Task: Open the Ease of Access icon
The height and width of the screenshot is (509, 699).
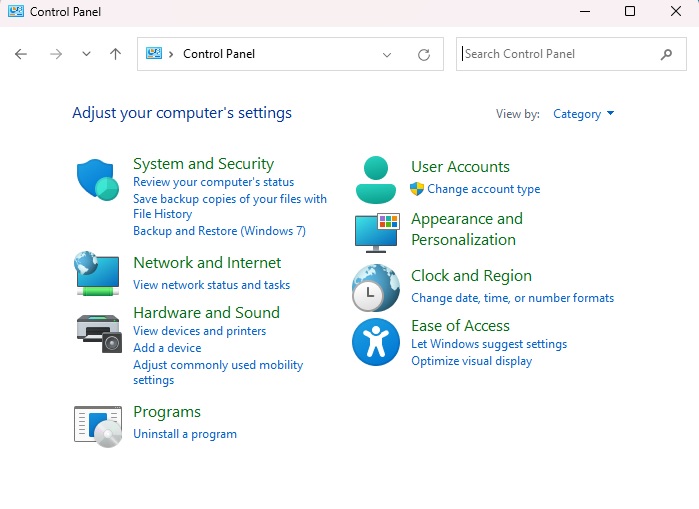Action: click(x=376, y=342)
